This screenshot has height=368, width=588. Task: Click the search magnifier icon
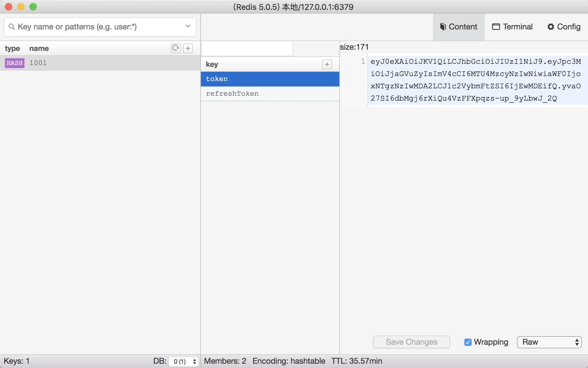coord(12,27)
